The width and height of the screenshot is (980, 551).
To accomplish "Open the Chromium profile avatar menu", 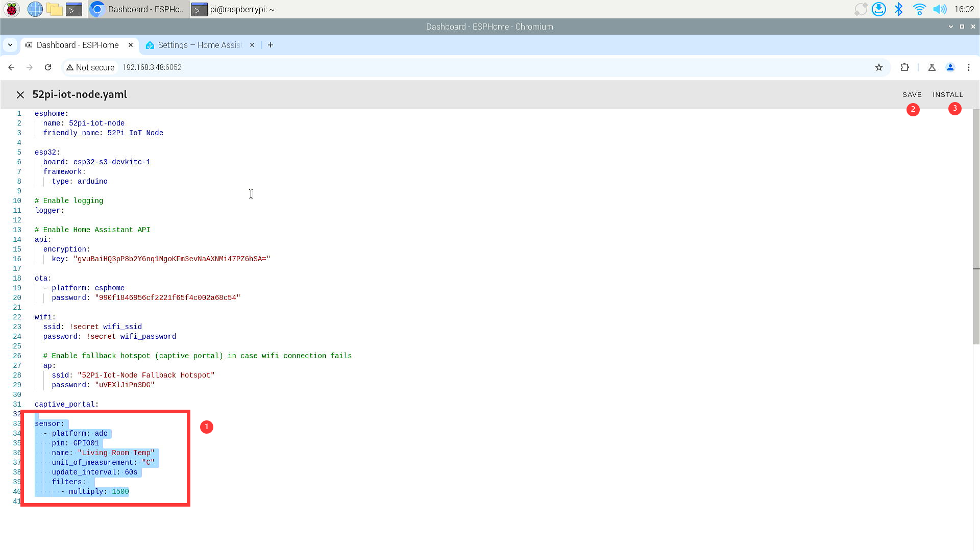I will [x=950, y=67].
